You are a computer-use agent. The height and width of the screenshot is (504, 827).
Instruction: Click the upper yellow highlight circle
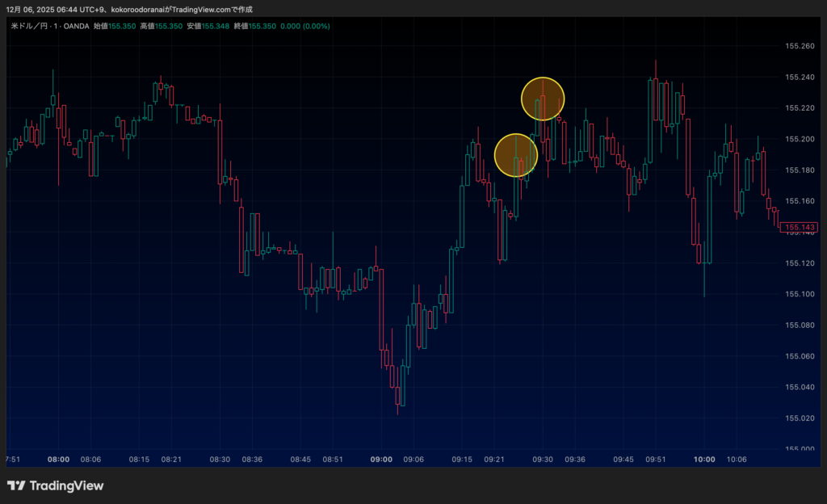tap(543, 99)
